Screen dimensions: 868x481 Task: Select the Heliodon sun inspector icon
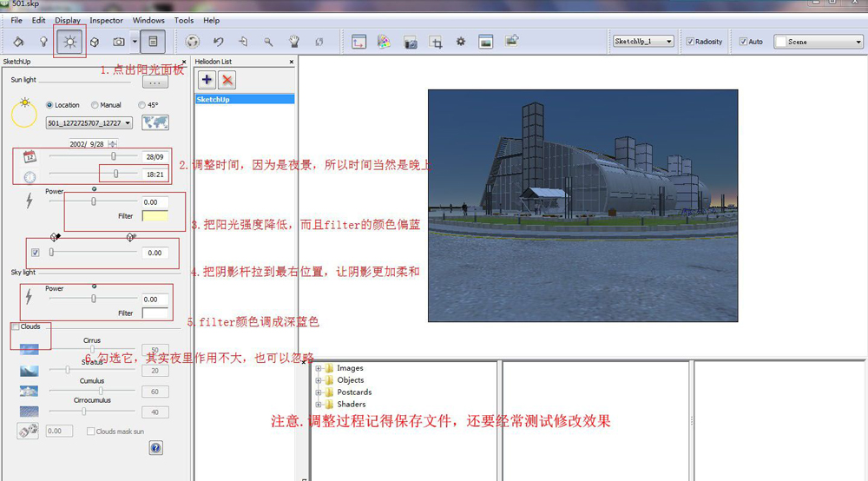click(69, 42)
